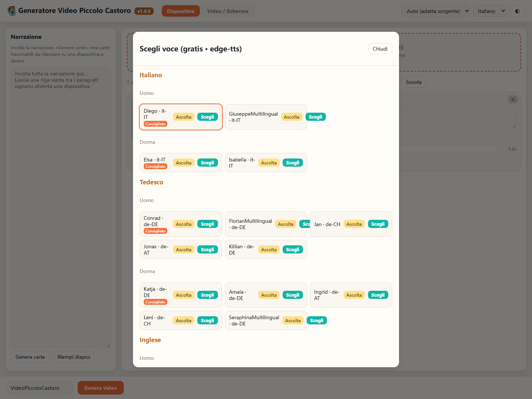This screenshot has width=532, height=399.
Task: Choose SeraphinaMultilingual de-DE voice
Action: click(x=317, y=321)
